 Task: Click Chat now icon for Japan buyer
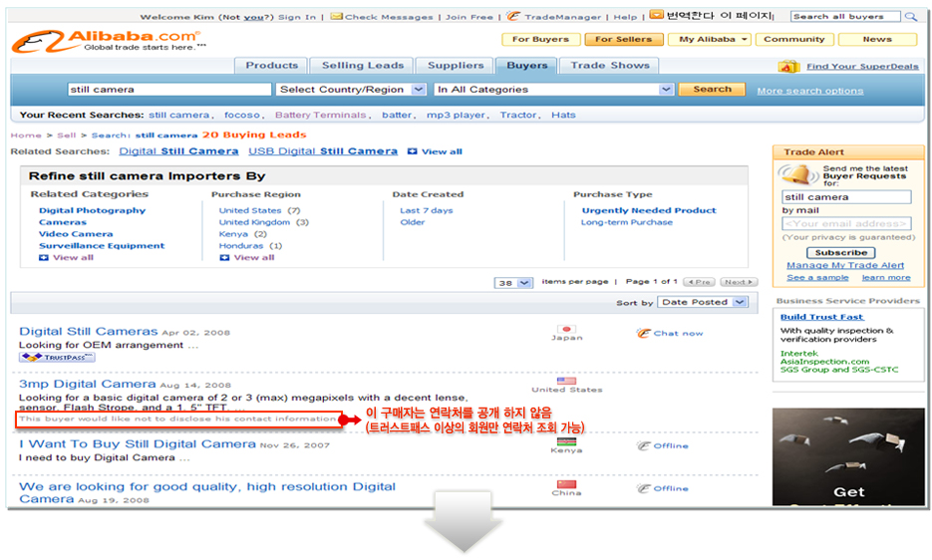(644, 333)
